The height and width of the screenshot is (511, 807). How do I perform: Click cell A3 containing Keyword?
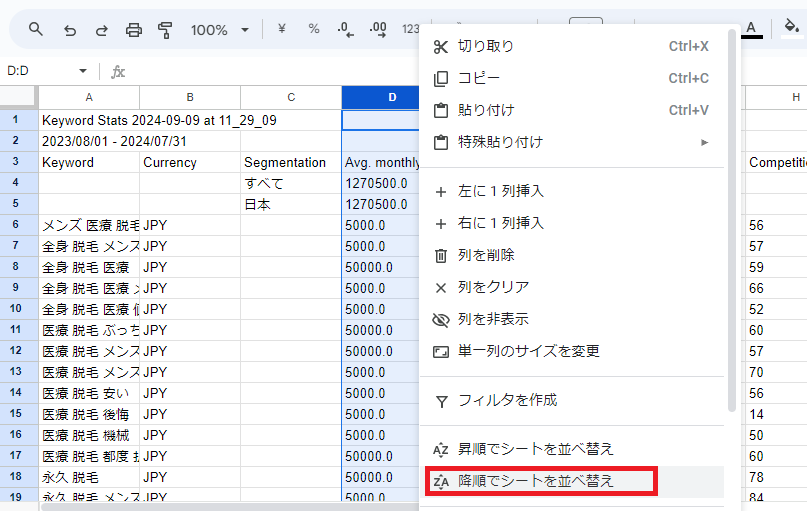(x=89, y=162)
